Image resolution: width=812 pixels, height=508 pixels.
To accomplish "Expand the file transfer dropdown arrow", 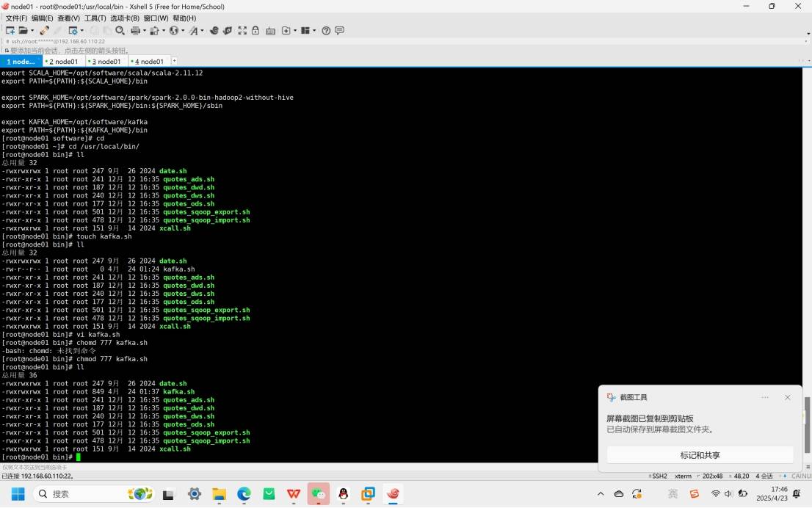I will tap(163, 31).
